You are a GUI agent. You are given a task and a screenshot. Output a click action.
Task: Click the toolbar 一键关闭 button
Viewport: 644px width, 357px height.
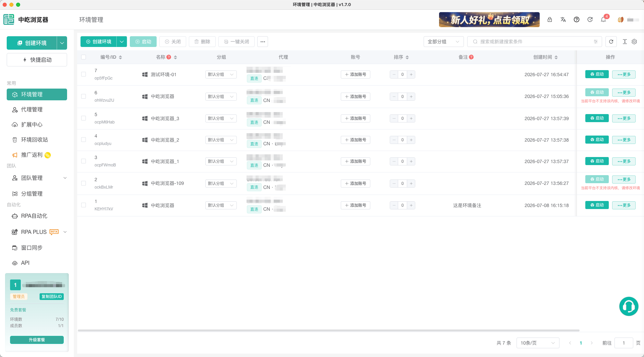pyautogui.click(x=236, y=42)
